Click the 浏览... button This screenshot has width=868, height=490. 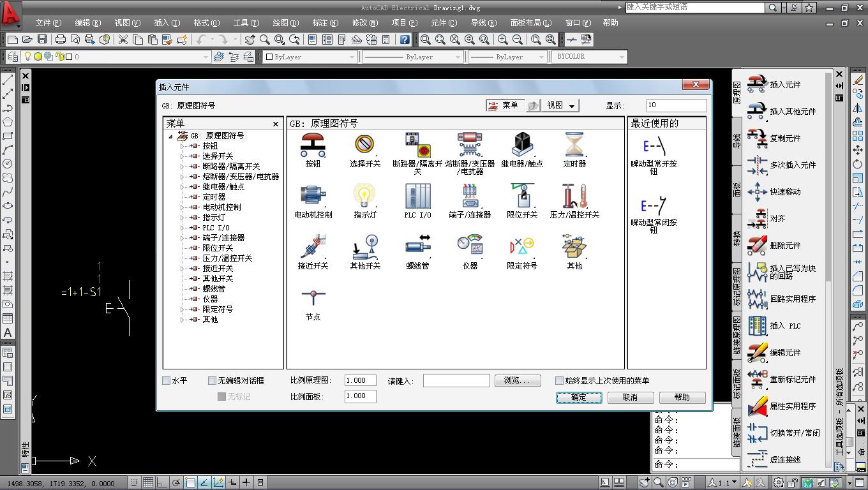tap(517, 380)
